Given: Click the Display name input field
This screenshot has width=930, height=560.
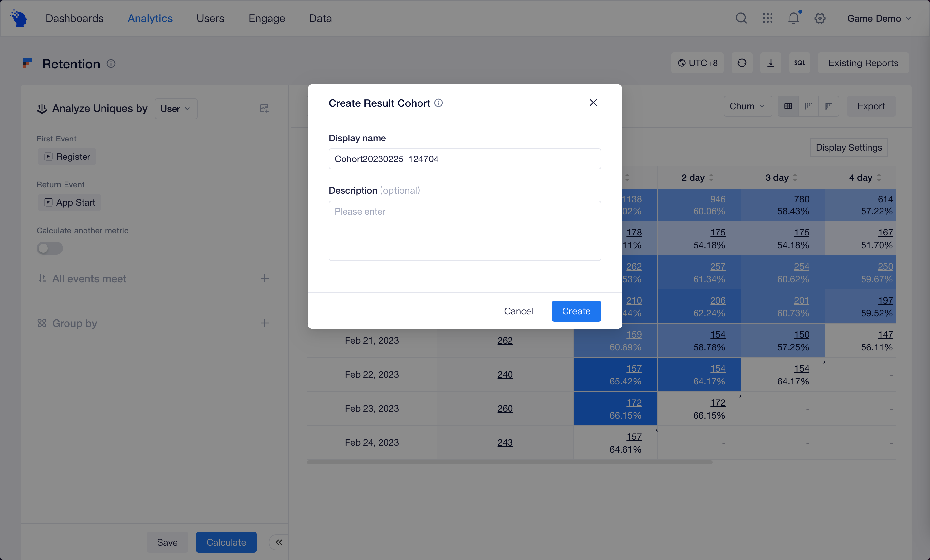Looking at the screenshot, I should click(x=465, y=159).
